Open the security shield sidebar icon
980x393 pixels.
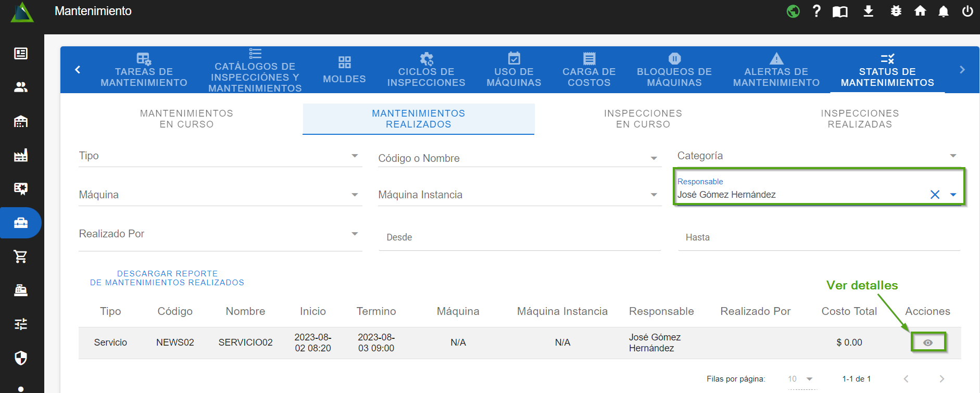tap(21, 358)
